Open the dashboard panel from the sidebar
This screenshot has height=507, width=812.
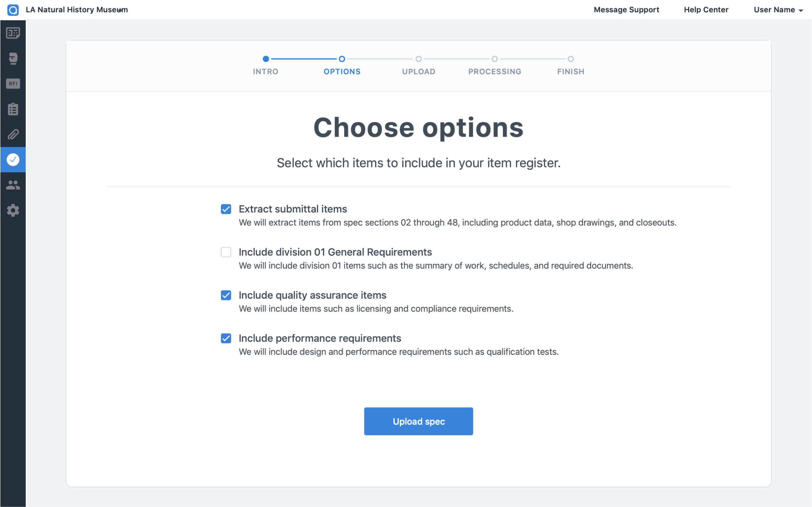click(13, 33)
